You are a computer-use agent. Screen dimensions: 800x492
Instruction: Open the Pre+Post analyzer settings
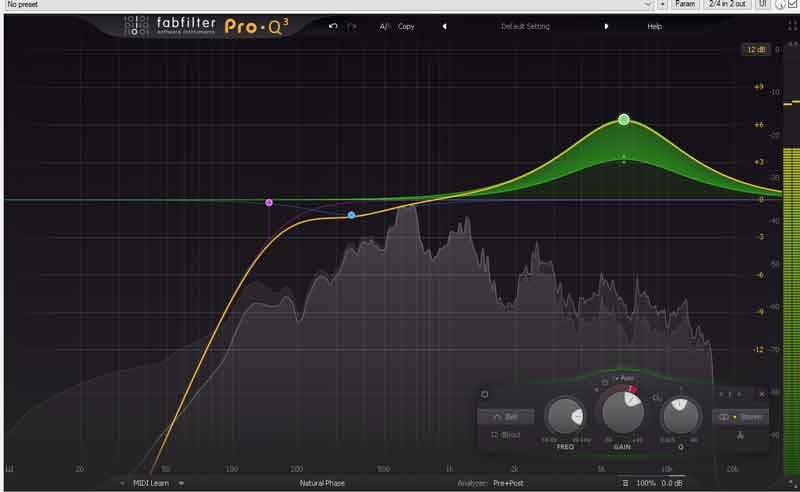click(x=508, y=483)
